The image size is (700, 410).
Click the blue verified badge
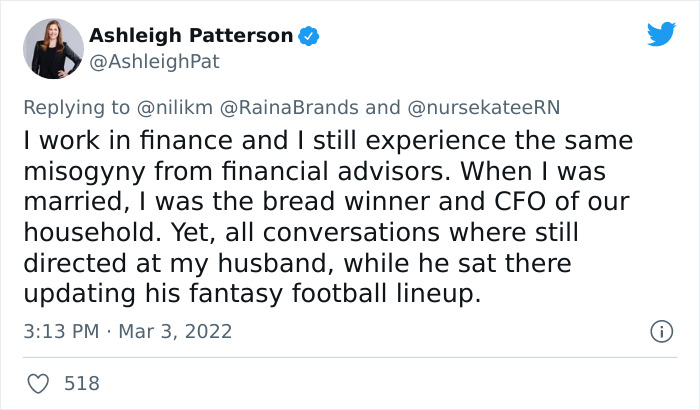pos(310,36)
